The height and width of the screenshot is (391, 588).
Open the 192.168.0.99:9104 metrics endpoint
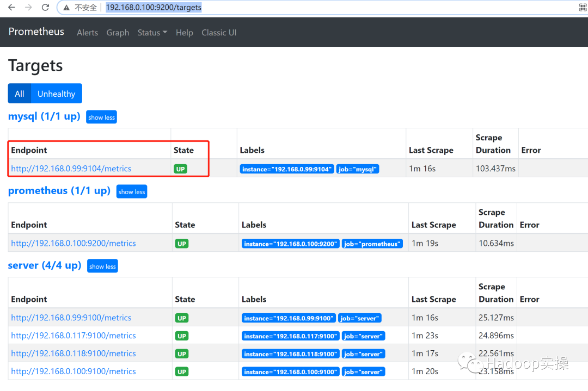[x=71, y=169]
